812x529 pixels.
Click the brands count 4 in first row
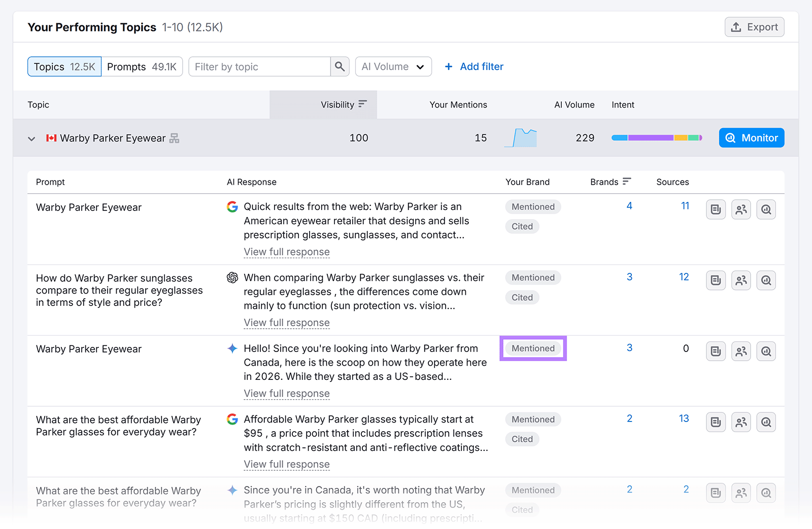point(629,205)
